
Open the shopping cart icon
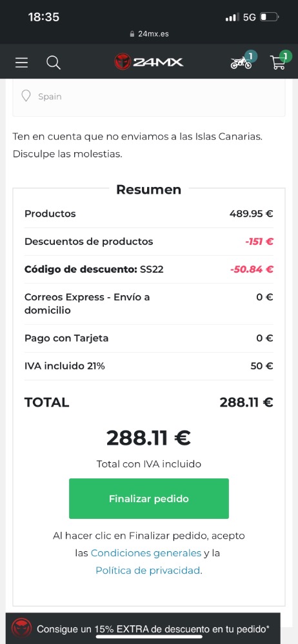click(278, 63)
